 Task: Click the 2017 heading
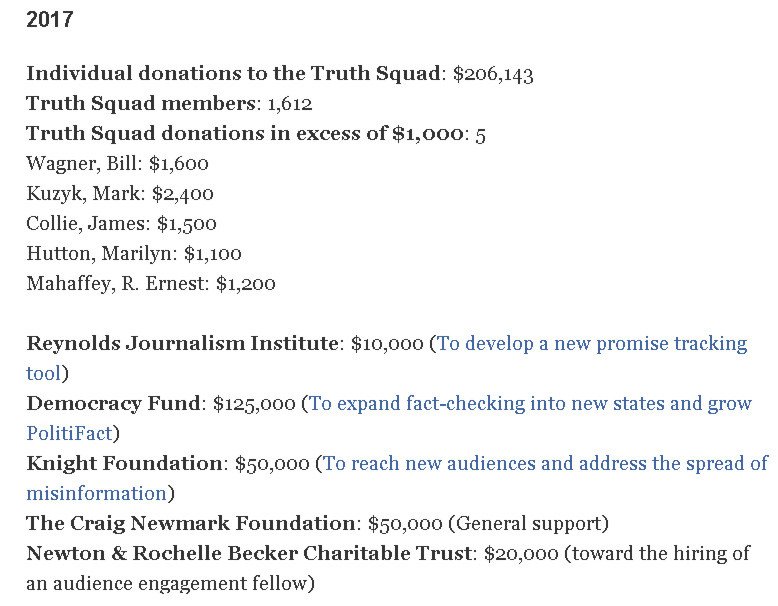[x=49, y=19]
